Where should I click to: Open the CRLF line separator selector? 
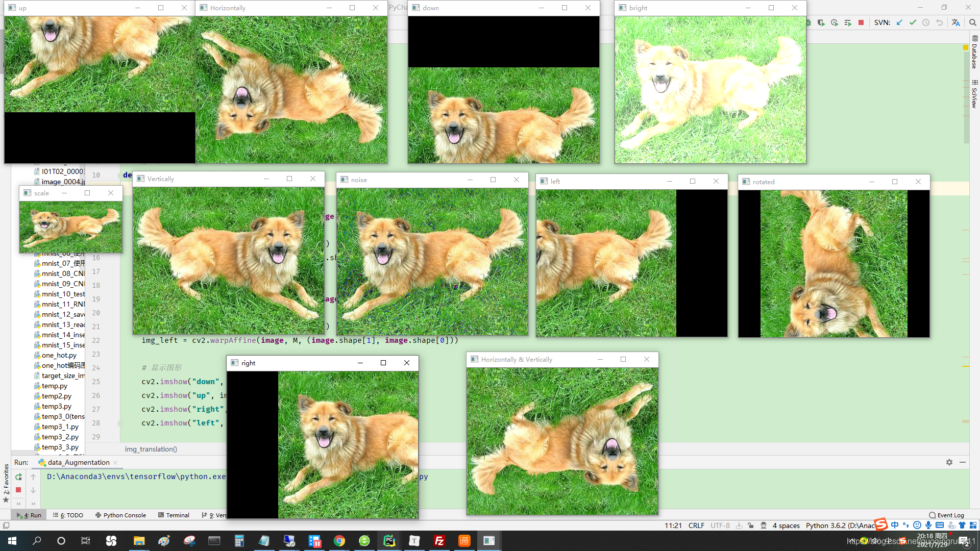coord(696,525)
